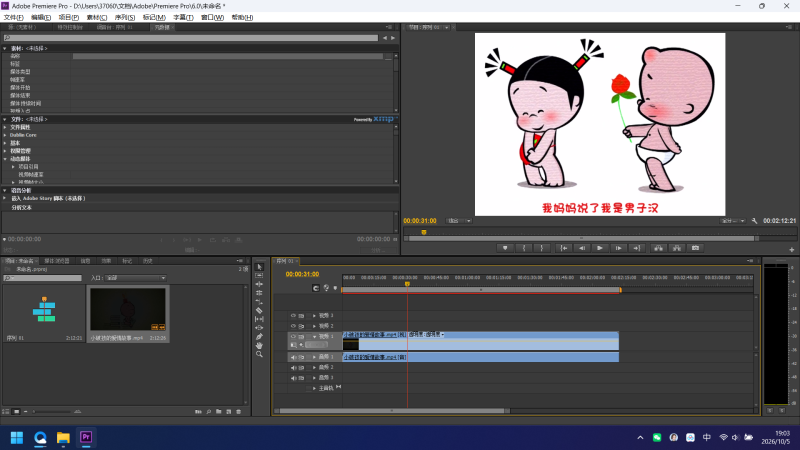
Task: Select the Slip tool
Action: tap(259, 319)
